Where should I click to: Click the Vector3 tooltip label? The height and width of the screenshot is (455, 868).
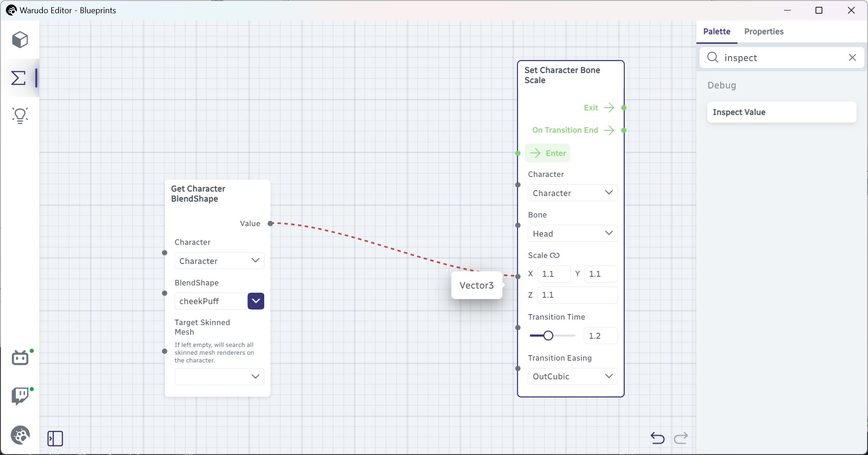(x=476, y=285)
